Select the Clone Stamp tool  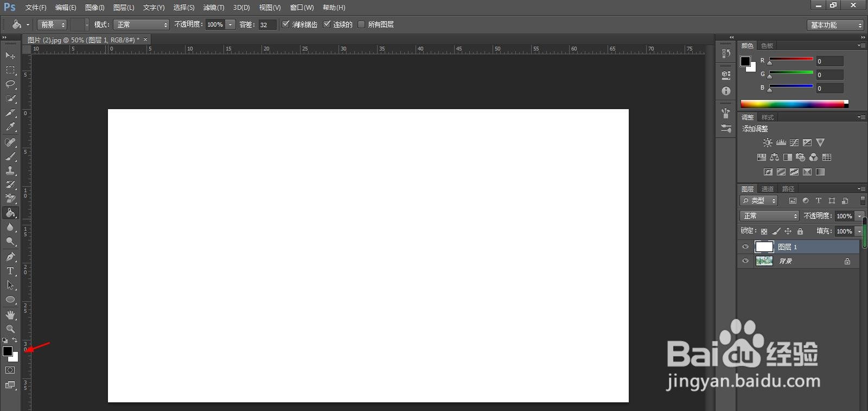pyautogui.click(x=10, y=170)
